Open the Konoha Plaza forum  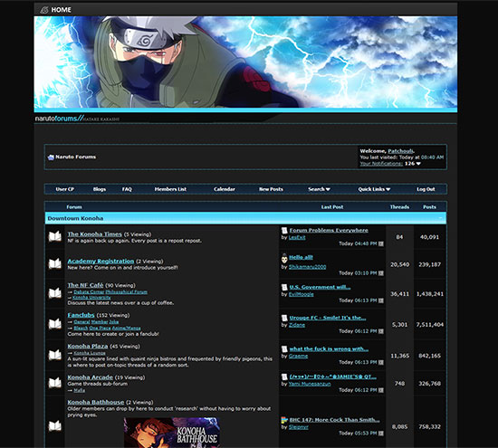(88, 346)
